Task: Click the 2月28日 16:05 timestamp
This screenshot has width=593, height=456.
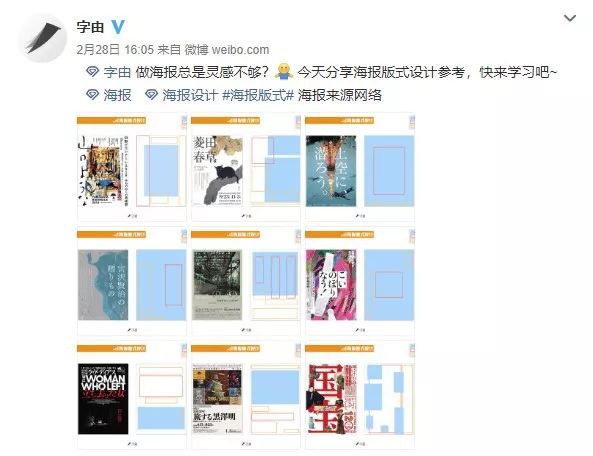Action: pyautogui.click(x=115, y=50)
